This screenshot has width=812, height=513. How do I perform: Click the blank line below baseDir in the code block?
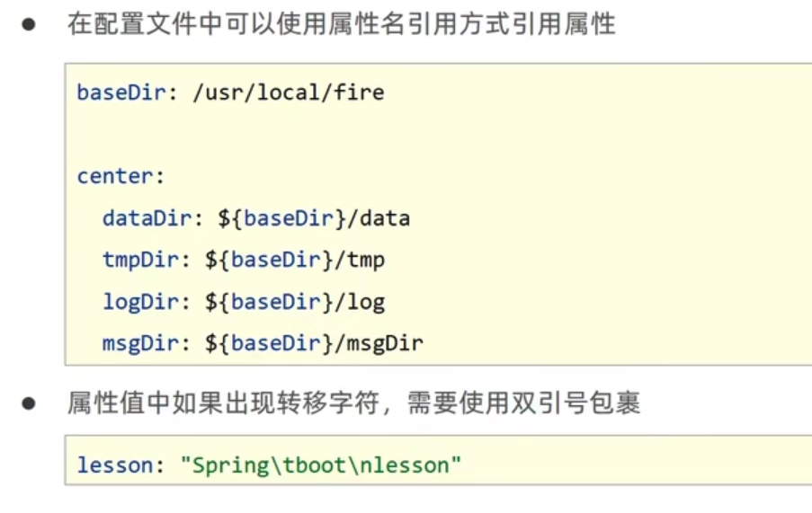click(360, 134)
